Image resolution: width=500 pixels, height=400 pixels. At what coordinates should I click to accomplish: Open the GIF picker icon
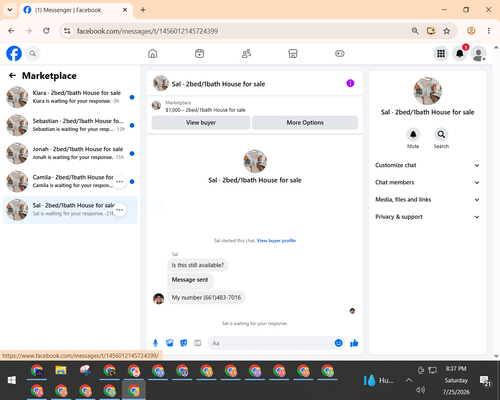pos(198,343)
